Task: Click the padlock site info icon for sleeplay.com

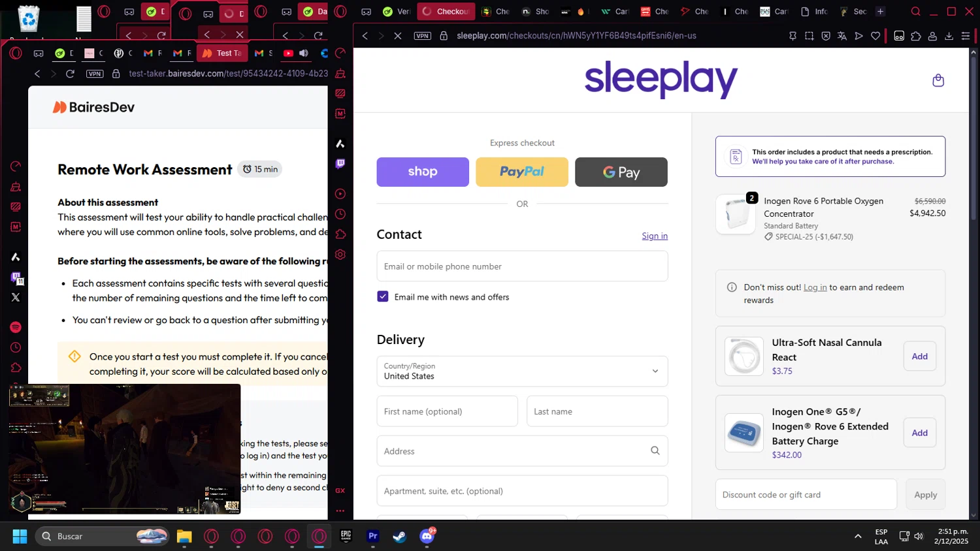Action: click(x=444, y=36)
